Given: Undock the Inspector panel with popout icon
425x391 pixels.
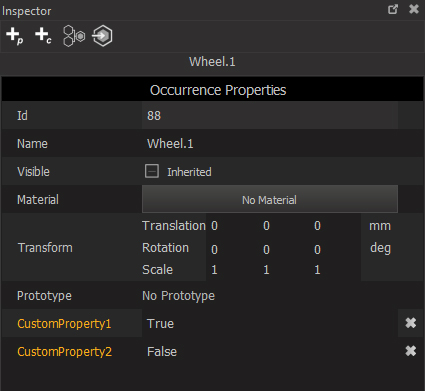Looking at the screenshot, I should pos(393,9).
